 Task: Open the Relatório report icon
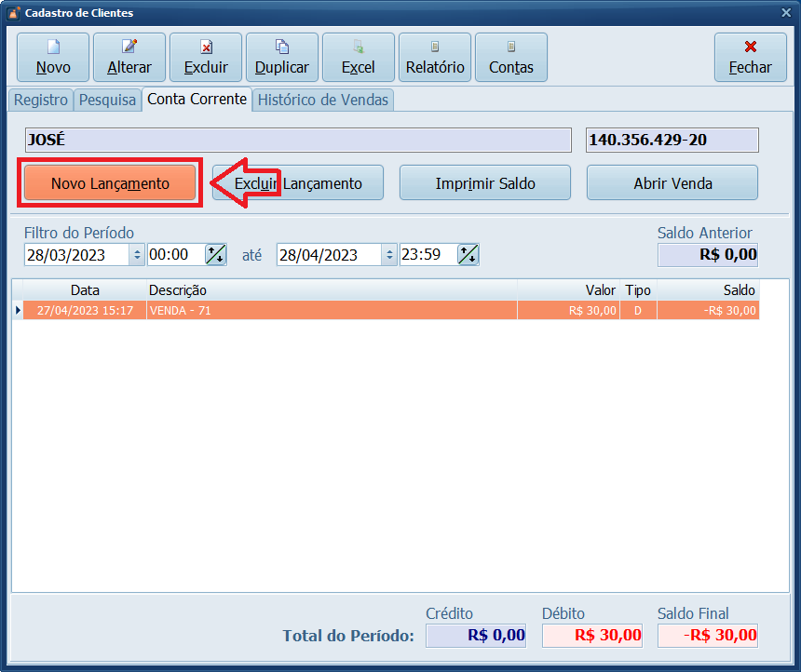pos(435,47)
